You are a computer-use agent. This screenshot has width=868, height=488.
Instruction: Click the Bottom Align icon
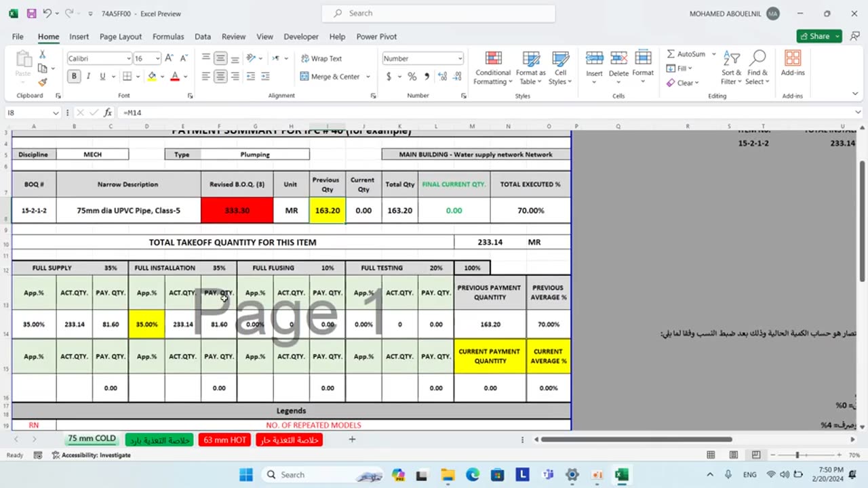click(x=235, y=58)
